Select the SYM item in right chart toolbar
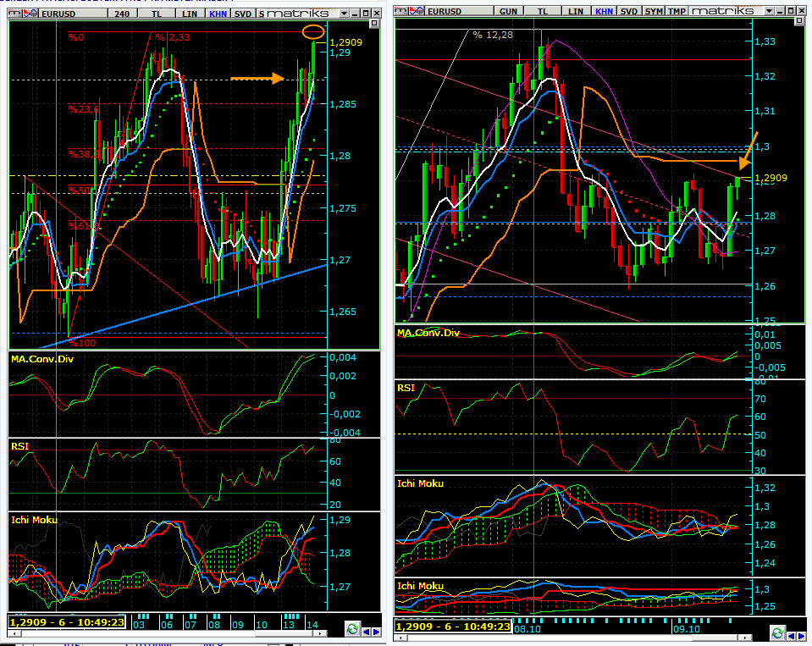The width and height of the screenshot is (812, 646). point(654,10)
